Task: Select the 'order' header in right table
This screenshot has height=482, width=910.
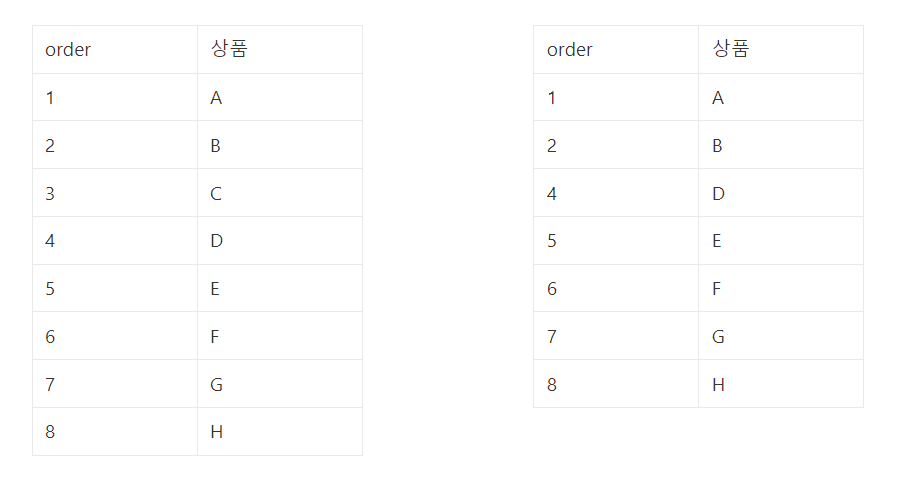Action: 616,49
